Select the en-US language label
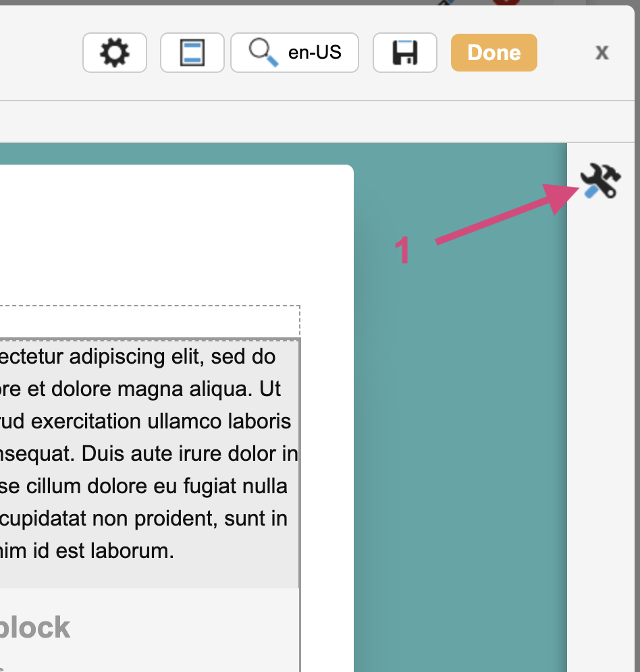This screenshot has height=672, width=640. (315, 53)
